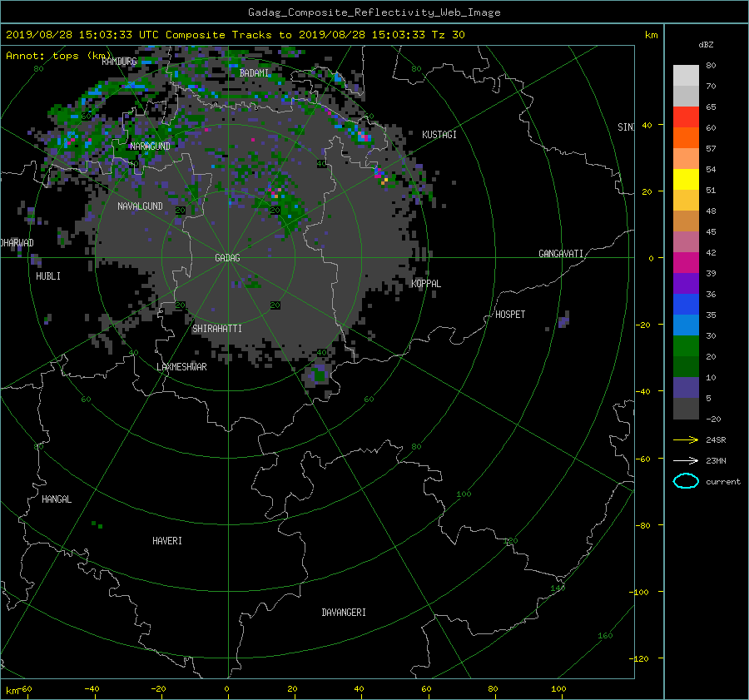The height and width of the screenshot is (700, 749).
Task: Click the SHIRAHATTI town label
Action: 217,329
